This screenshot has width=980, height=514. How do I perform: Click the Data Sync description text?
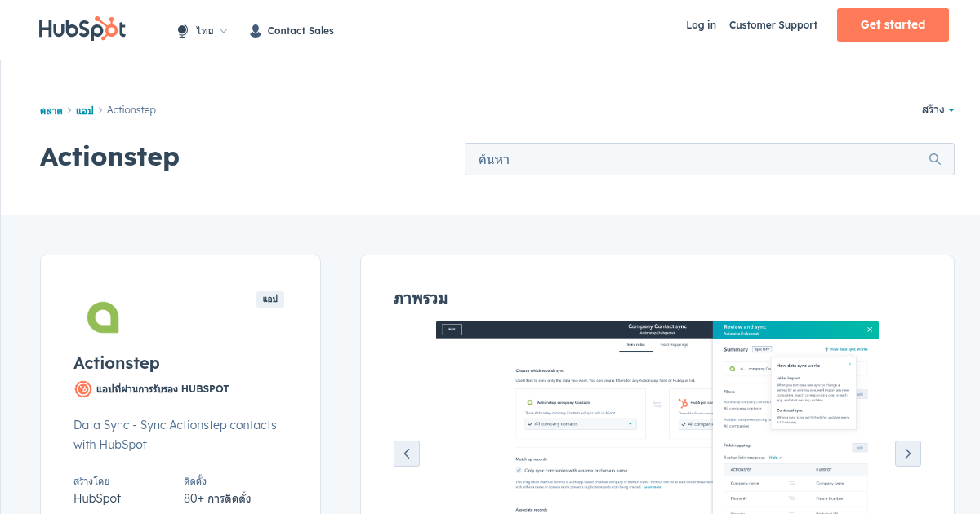point(175,435)
